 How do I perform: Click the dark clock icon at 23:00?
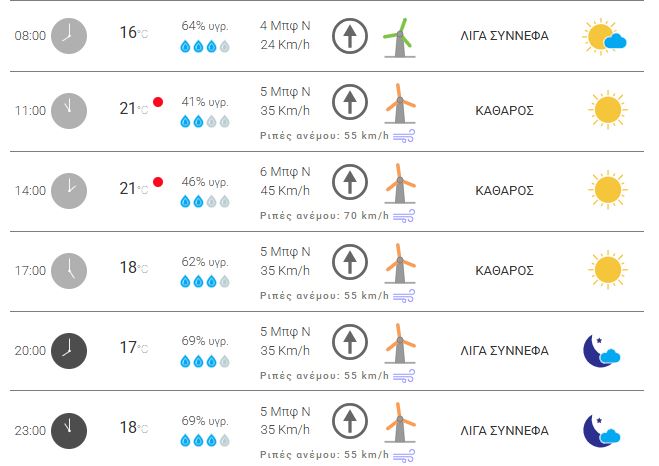coord(69,430)
